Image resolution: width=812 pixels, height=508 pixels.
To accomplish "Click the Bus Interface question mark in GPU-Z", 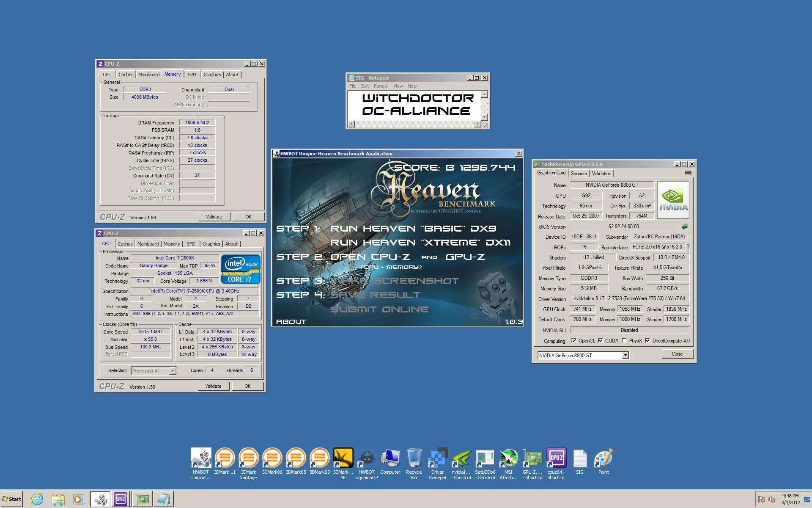I will pos(688,247).
